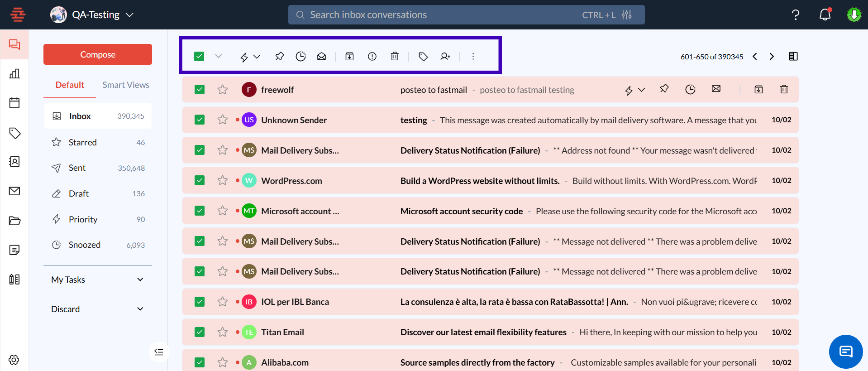Click the snooze clock icon in toolbar

pos(300,56)
